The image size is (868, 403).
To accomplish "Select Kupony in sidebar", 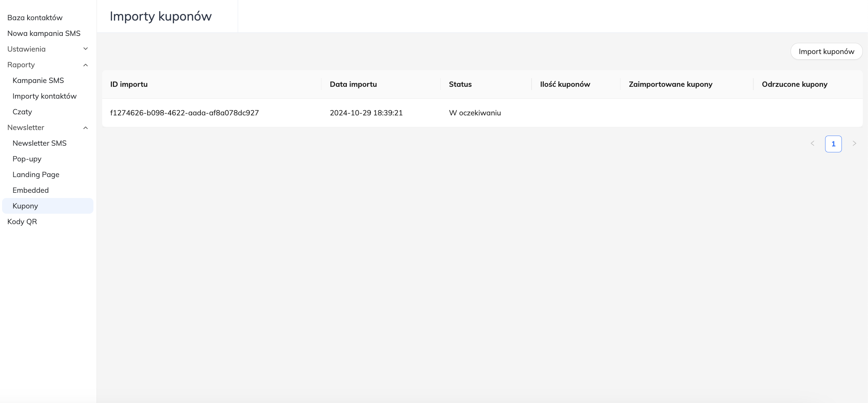I will 25,206.
